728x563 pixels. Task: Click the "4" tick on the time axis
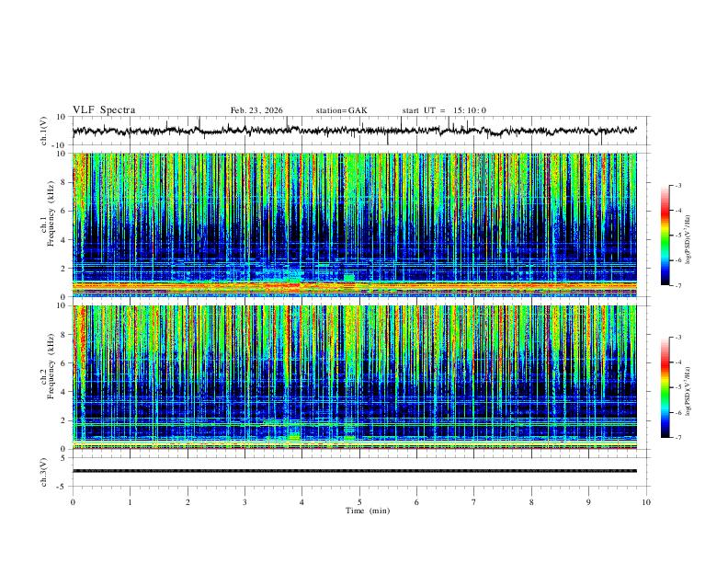(x=302, y=502)
